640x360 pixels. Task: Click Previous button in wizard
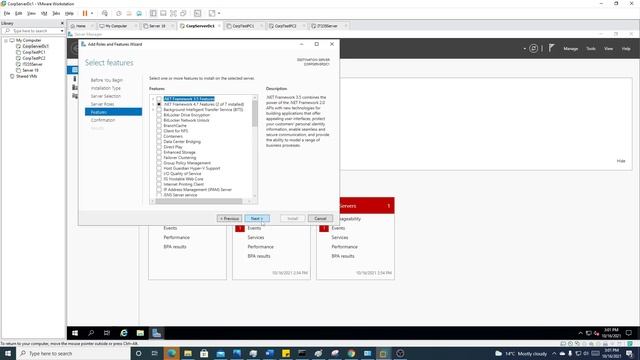tap(229, 218)
